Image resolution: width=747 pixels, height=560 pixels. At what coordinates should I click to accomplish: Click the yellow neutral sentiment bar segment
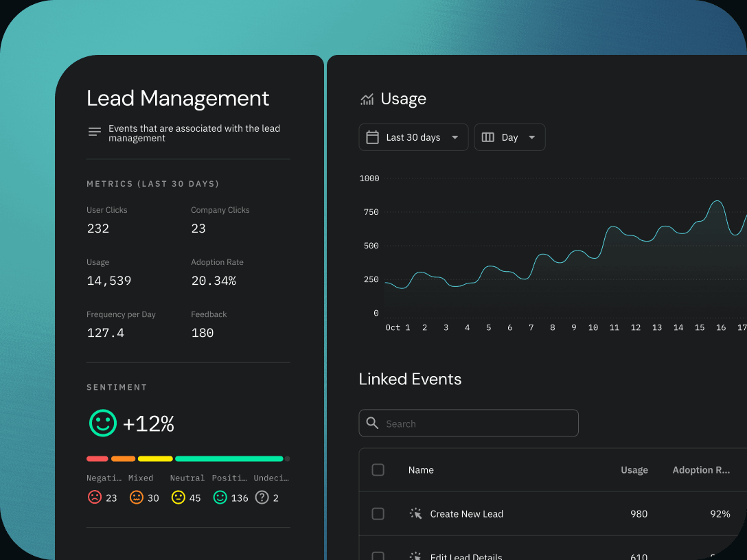click(155, 458)
